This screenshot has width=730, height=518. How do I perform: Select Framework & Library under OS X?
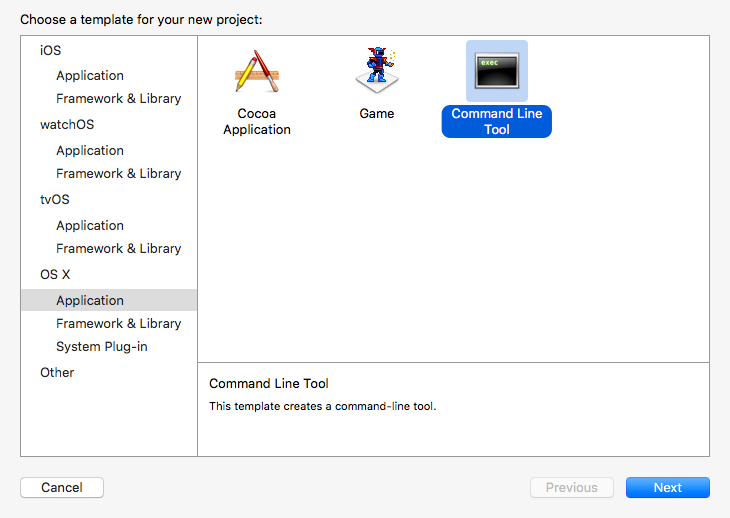[119, 323]
